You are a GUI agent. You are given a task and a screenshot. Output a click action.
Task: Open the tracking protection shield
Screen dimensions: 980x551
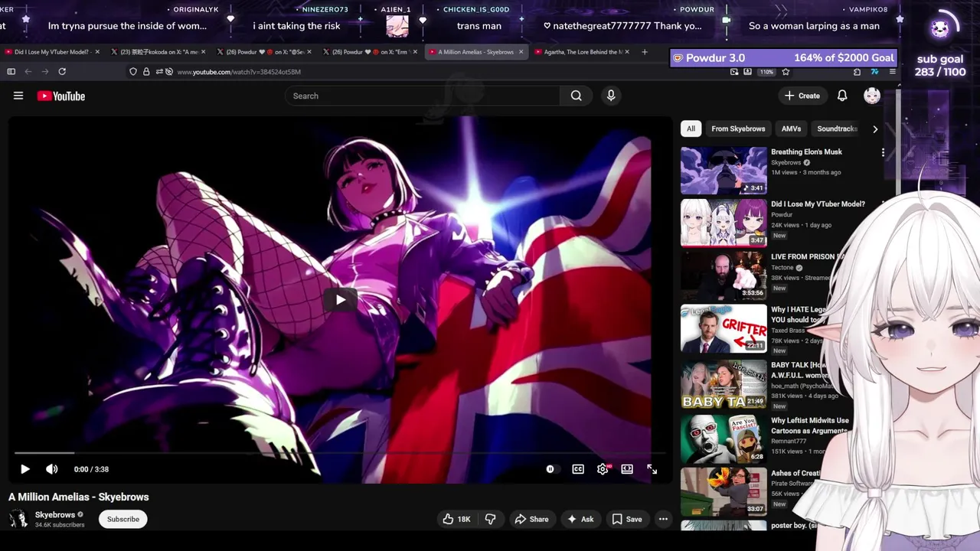click(x=133, y=71)
